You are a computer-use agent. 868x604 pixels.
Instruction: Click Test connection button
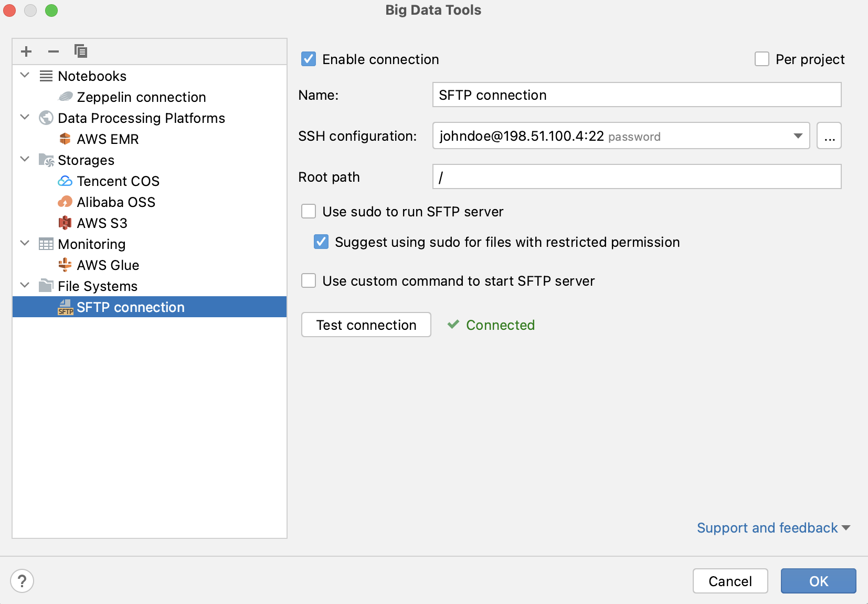pos(366,325)
